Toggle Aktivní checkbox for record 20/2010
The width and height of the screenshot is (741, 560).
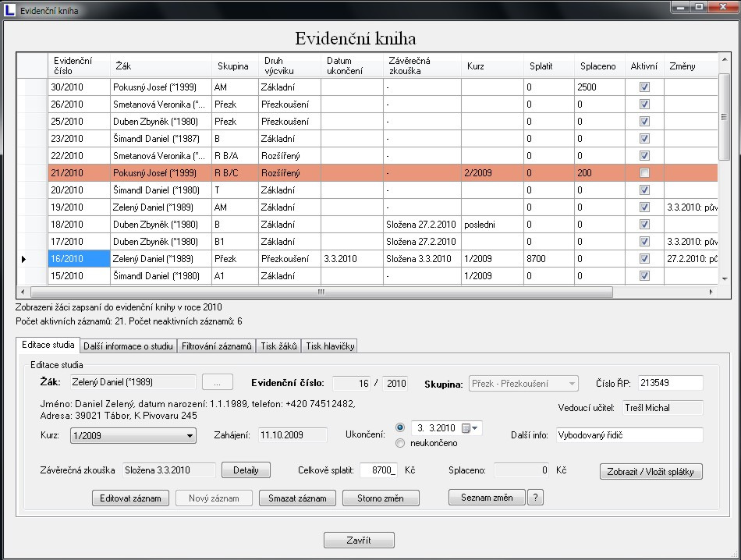(x=644, y=190)
